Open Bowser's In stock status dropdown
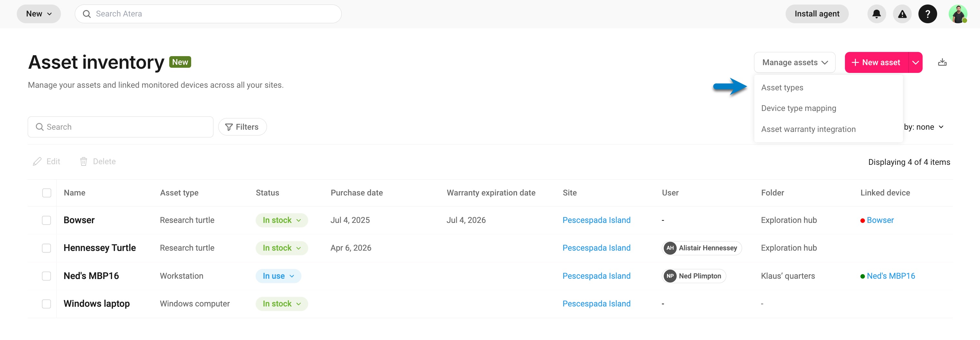980x340 pixels. pos(281,220)
